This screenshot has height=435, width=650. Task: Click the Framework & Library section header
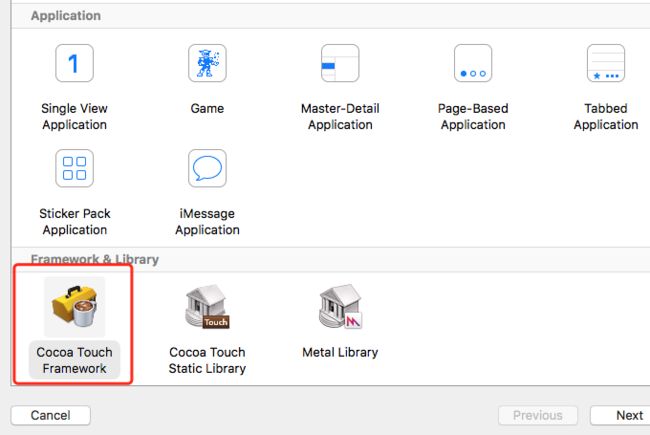pyautogui.click(x=95, y=260)
